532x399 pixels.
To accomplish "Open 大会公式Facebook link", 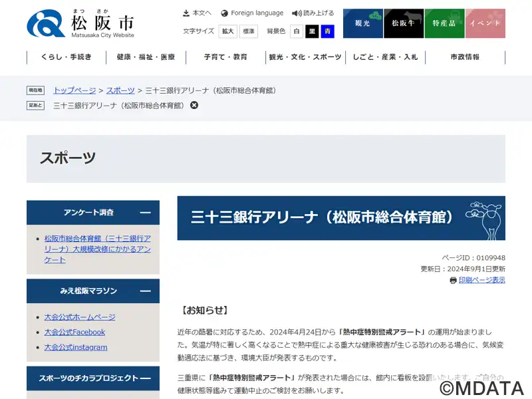I will [x=74, y=332].
